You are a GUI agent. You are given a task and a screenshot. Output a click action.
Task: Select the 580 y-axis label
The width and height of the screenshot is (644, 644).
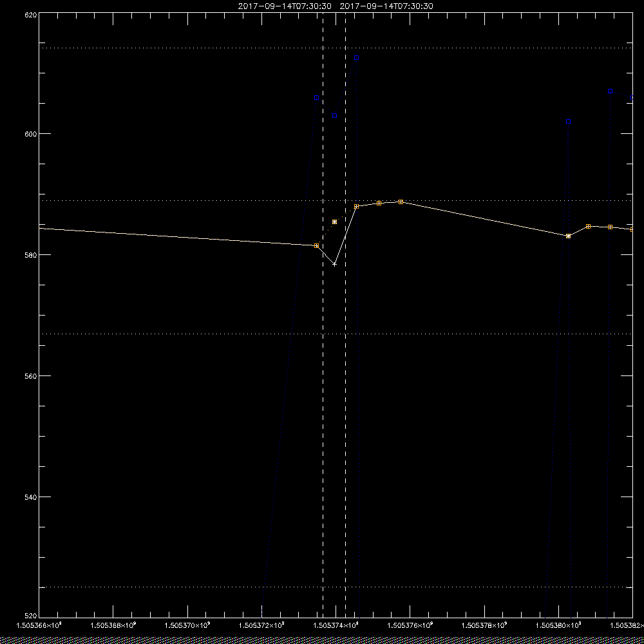click(31, 255)
